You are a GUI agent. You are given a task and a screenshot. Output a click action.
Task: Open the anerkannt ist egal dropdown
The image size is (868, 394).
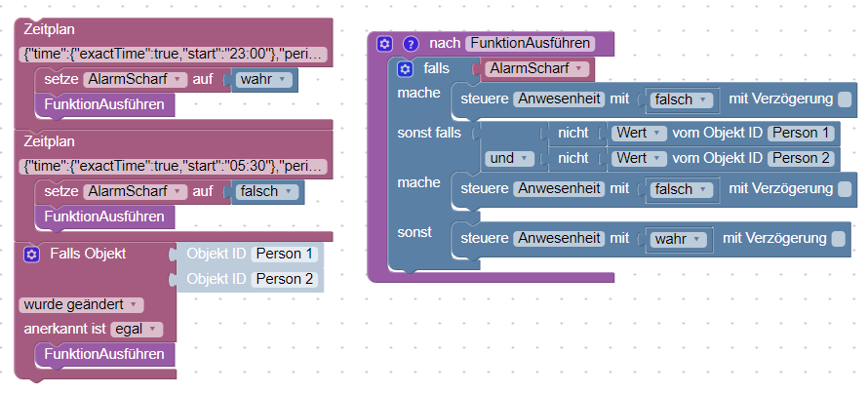pos(137,330)
